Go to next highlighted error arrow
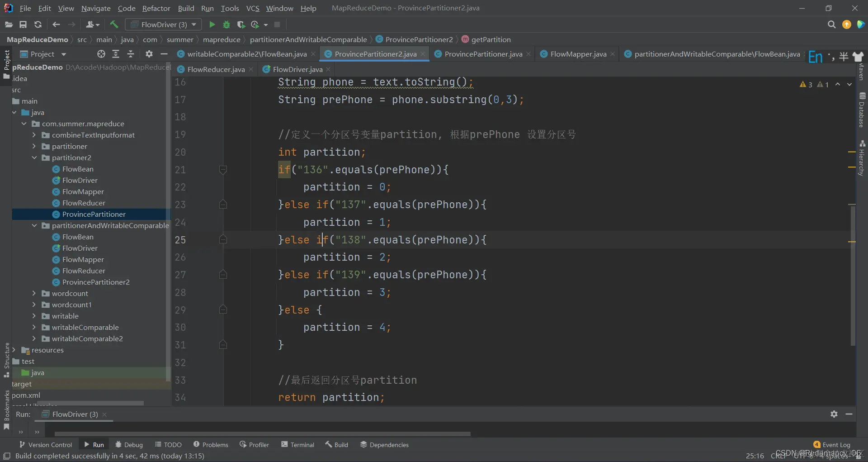This screenshot has height=462, width=868. 849,84
